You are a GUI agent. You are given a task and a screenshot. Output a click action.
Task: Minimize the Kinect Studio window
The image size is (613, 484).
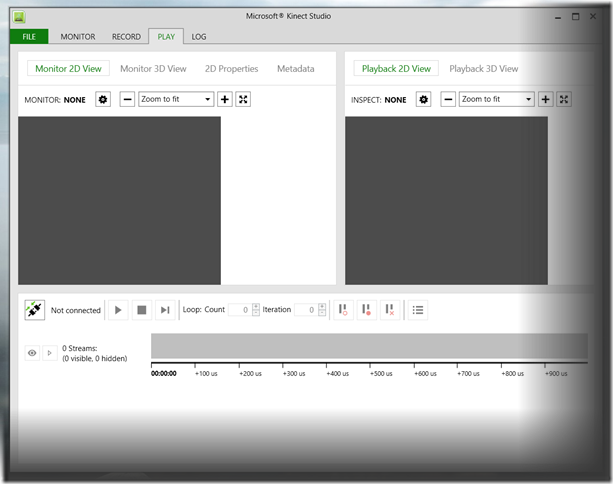coord(558,17)
